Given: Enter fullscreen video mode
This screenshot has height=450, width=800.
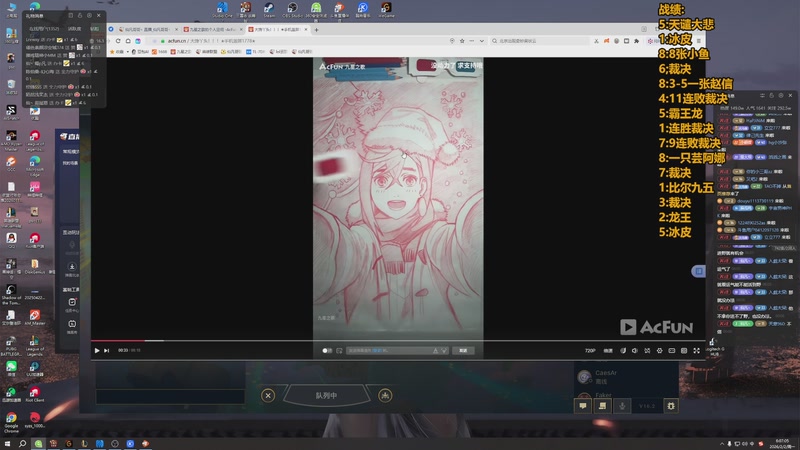Looking at the screenshot, I should click(x=696, y=351).
